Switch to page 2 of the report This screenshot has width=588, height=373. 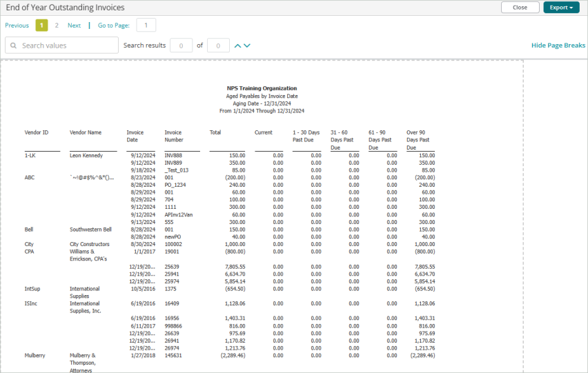pyautogui.click(x=57, y=26)
